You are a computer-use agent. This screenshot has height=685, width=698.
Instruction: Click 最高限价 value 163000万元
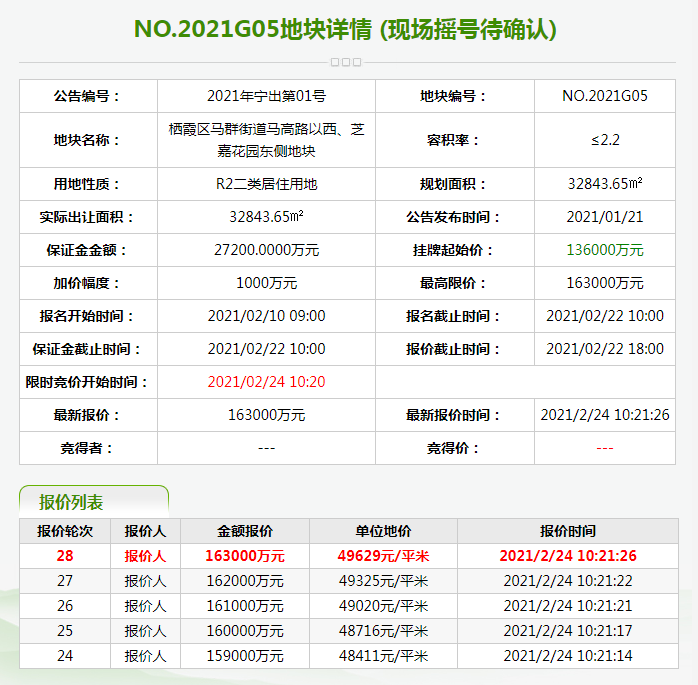(x=605, y=283)
